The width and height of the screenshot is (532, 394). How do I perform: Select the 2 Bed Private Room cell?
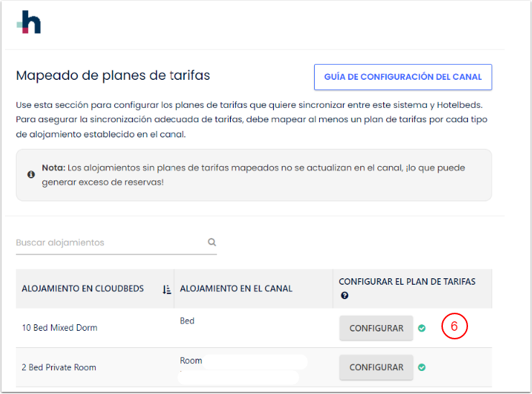point(95,367)
